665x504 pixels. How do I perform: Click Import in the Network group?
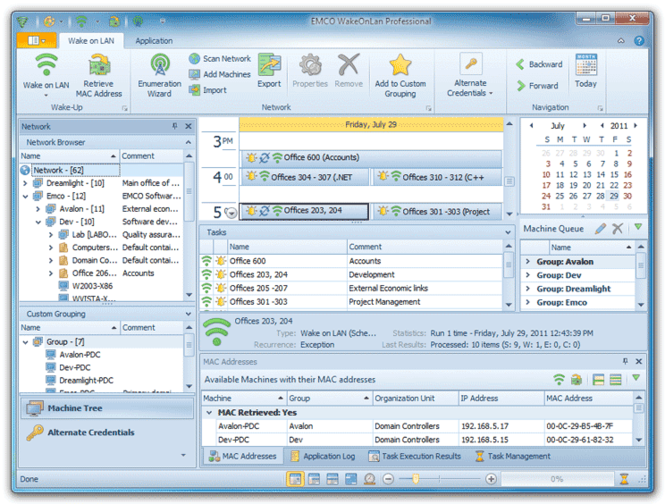(208, 90)
